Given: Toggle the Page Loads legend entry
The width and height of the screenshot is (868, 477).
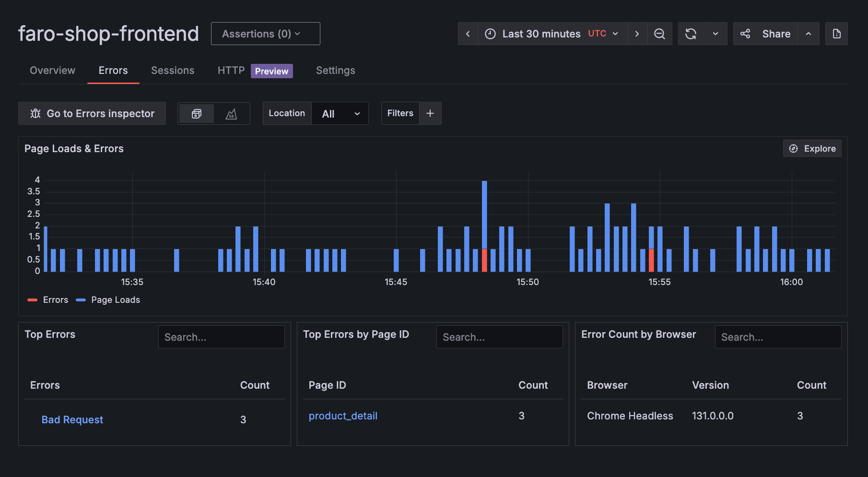Looking at the screenshot, I should pyautogui.click(x=108, y=299).
